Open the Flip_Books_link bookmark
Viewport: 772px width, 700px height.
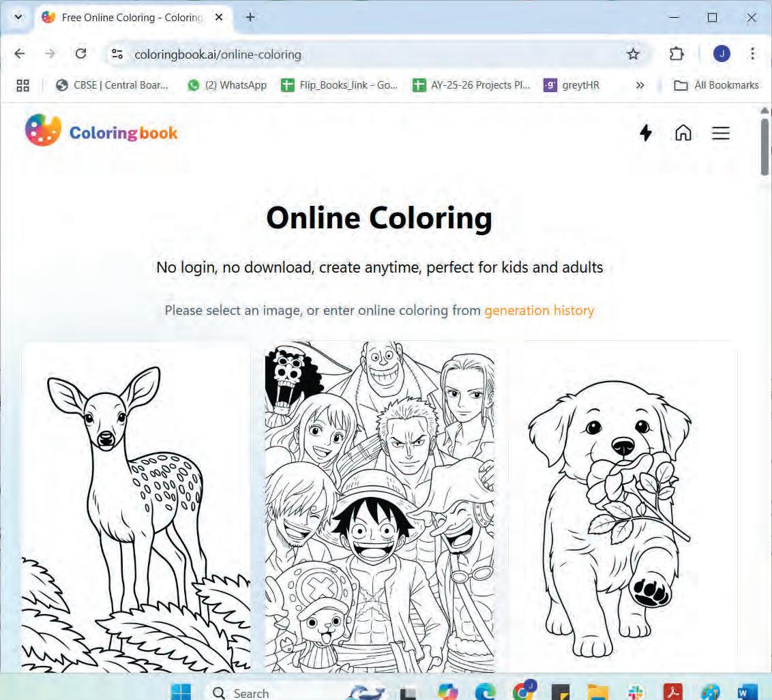(339, 86)
